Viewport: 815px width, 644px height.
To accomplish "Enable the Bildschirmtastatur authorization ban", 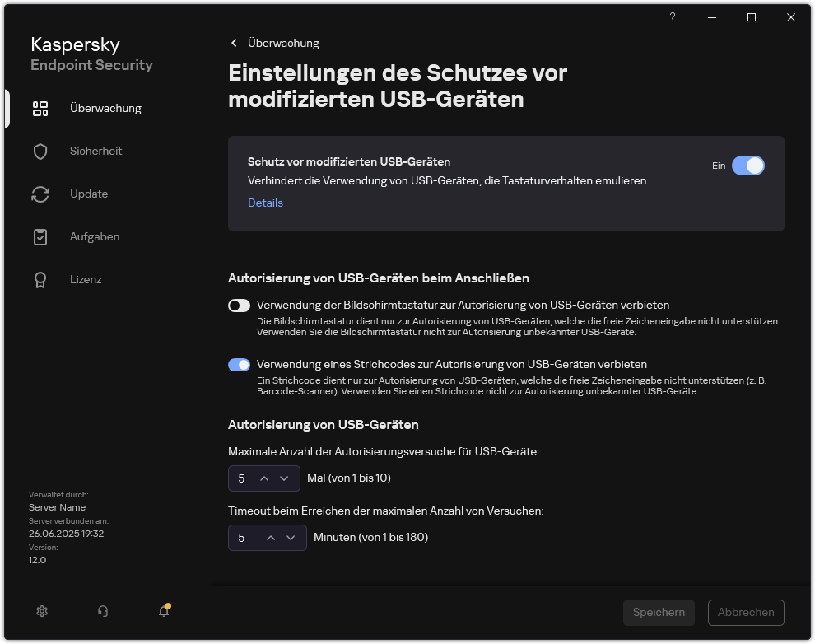I will 239,306.
